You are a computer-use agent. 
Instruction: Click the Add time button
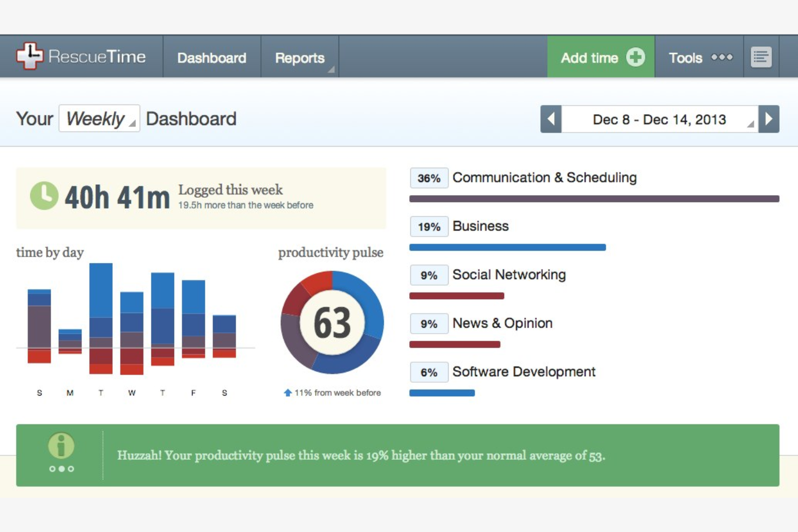(600, 57)
